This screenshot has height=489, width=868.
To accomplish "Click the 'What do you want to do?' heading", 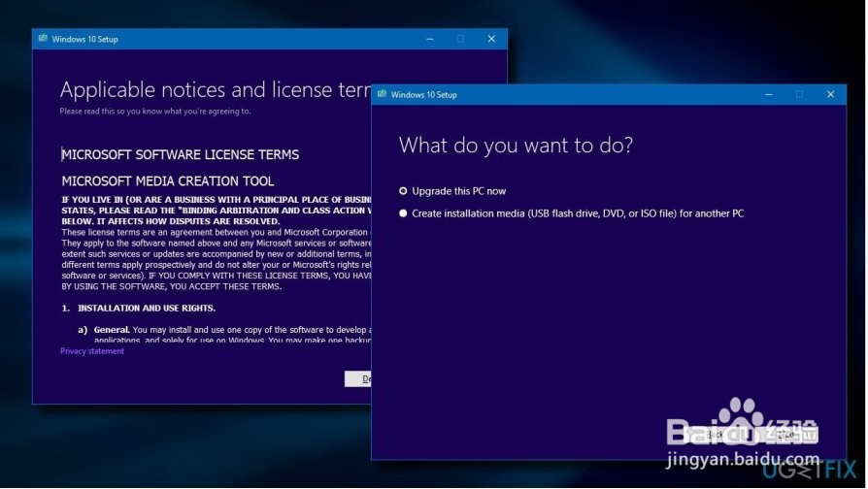I will click(x=516, y=146).
